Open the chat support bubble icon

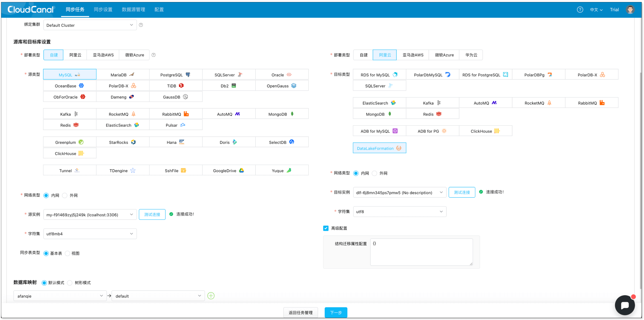click(625, 305)
